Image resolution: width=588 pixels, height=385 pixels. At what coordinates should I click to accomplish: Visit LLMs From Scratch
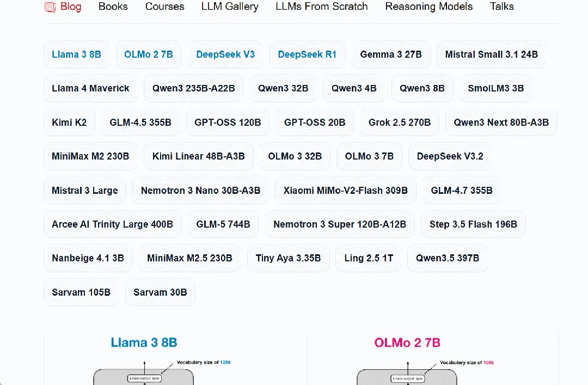pos(321,7)
